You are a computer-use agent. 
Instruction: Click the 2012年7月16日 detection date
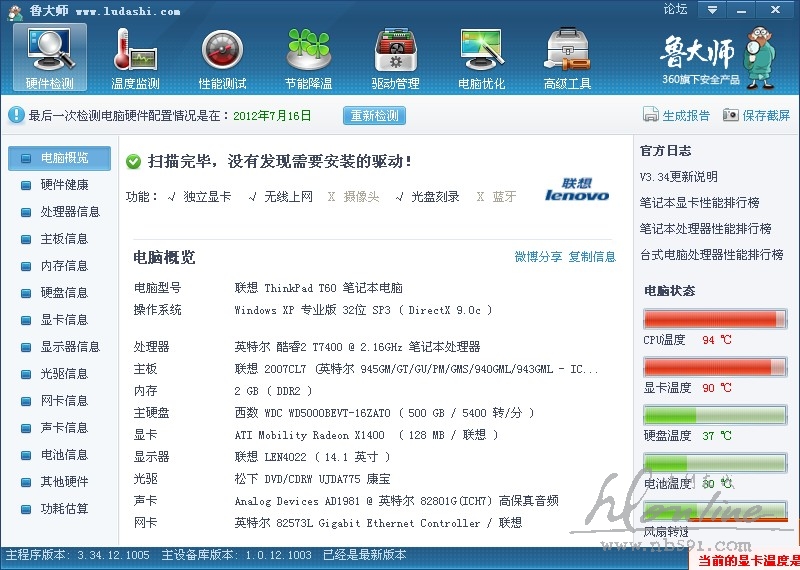click(272, 115)
